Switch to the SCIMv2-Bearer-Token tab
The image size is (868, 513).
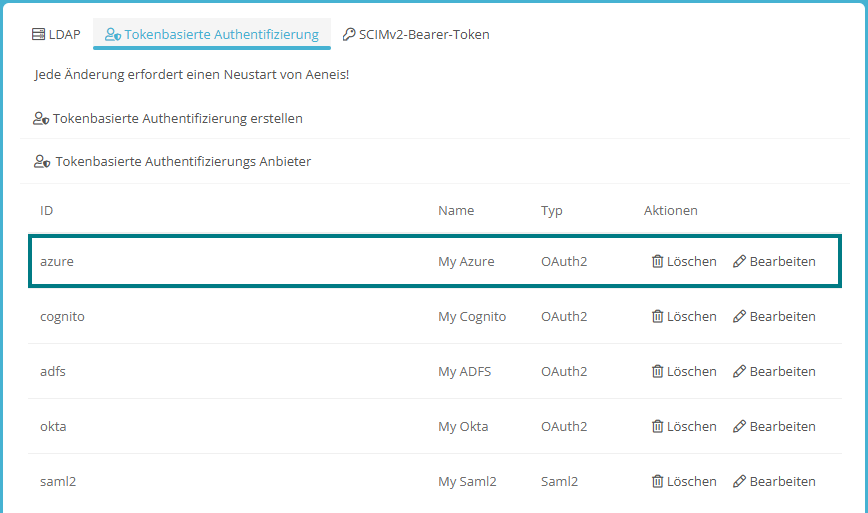[x=415, y=35]
